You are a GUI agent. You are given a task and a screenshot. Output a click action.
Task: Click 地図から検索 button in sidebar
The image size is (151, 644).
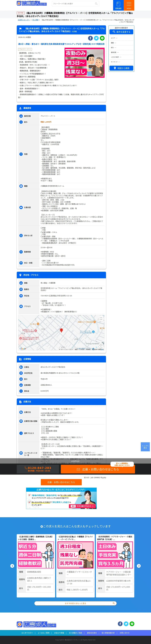121,68
